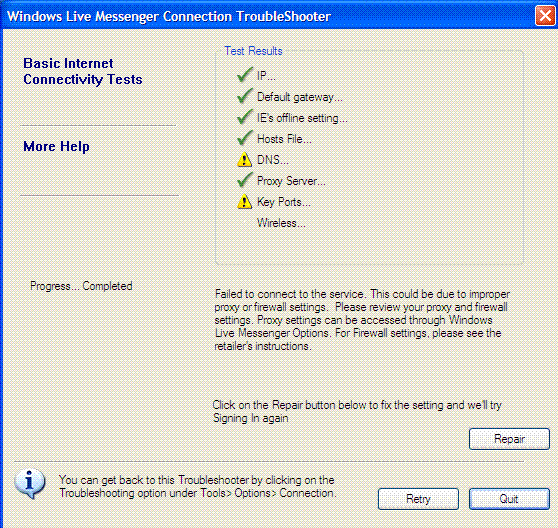Quit the troubleshooter
558x528 pixels.
(x=509, y=499)
